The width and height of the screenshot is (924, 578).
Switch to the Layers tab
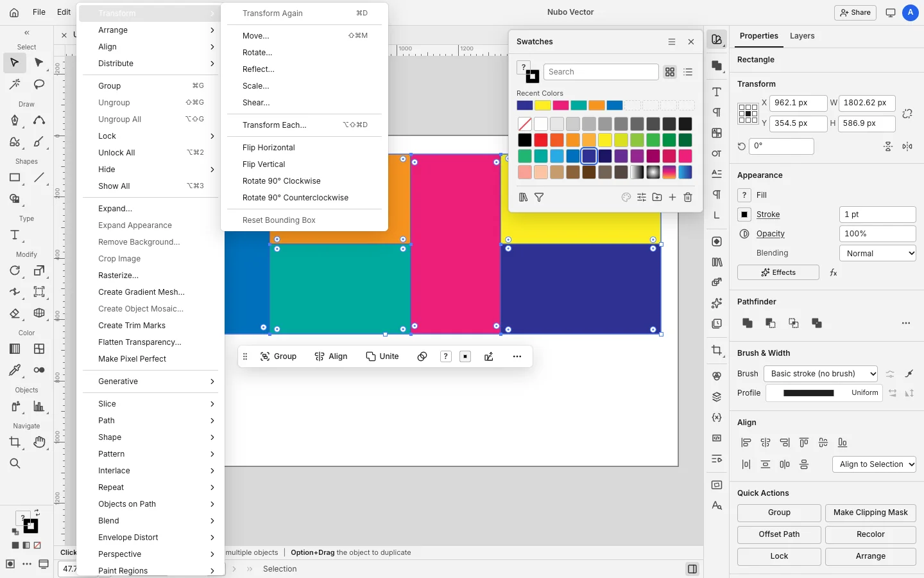click(x=802, y=36)
